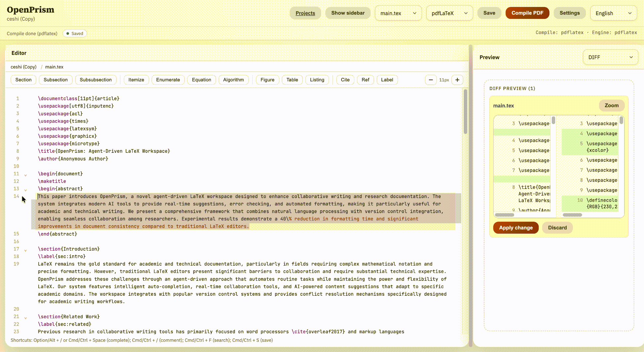Insert a Subsubsection
644x352 pixels.
point(96,80)
